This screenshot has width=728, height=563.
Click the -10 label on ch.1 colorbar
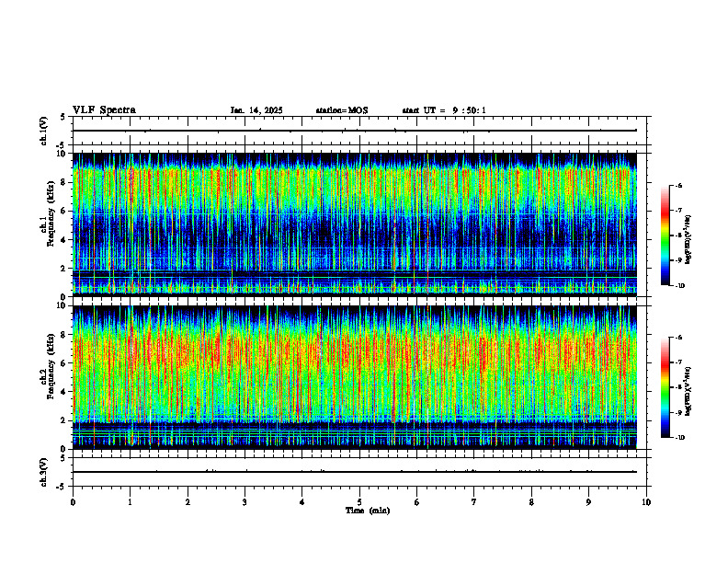[x=680, y=286]
